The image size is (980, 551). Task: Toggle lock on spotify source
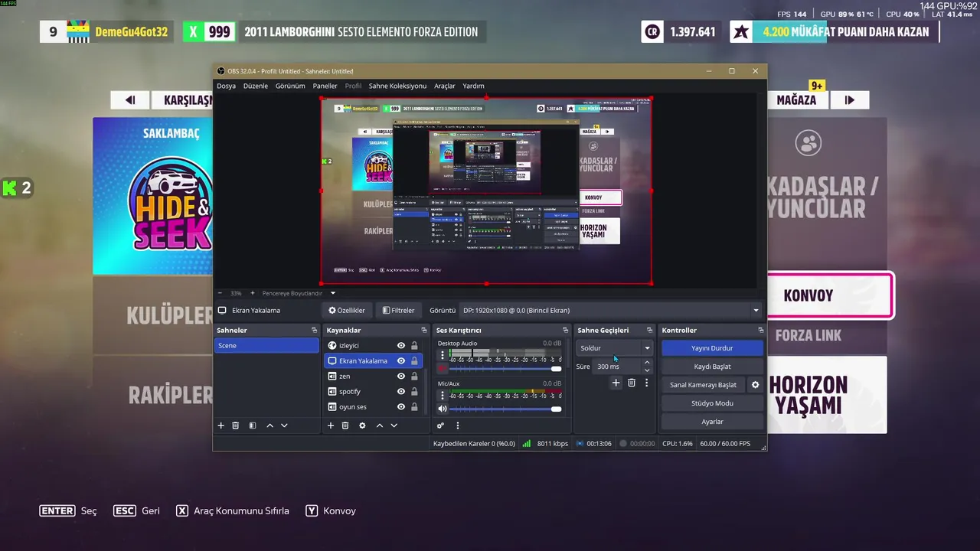414,392
